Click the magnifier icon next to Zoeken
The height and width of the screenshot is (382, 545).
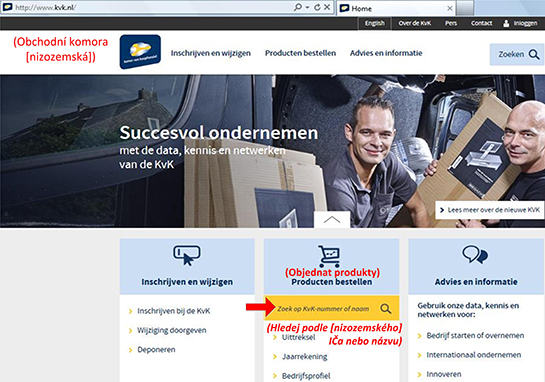[x=534, y=55]
